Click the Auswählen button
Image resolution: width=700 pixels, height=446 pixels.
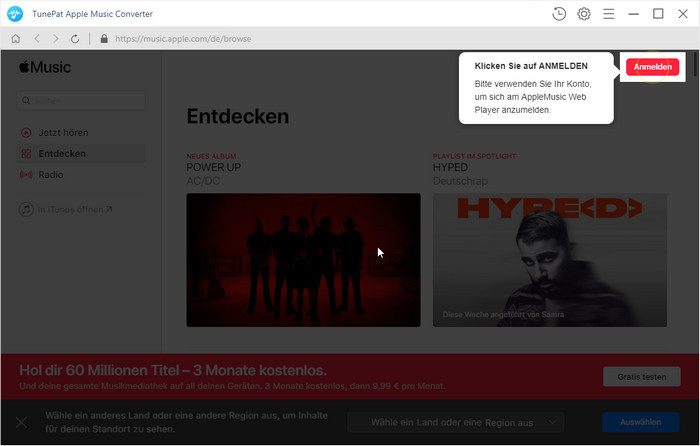click(641, 422)
